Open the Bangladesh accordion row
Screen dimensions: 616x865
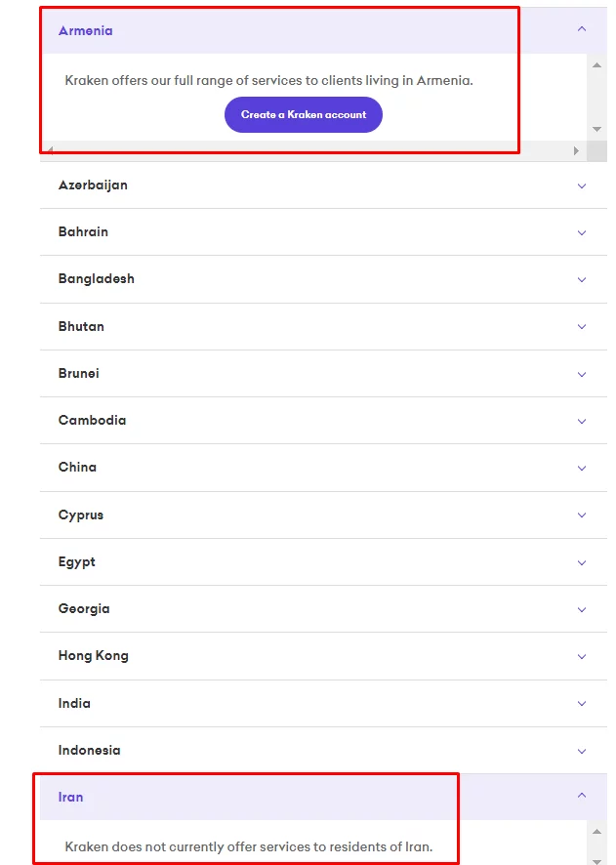[97, 279]
